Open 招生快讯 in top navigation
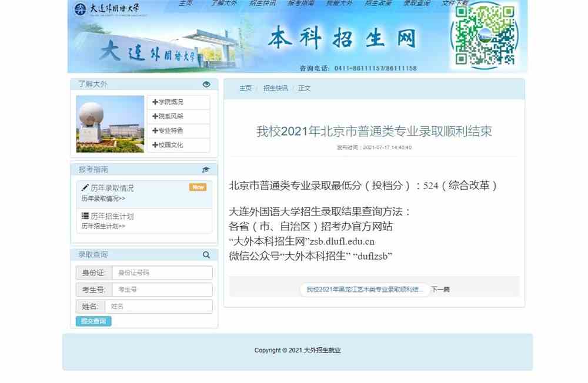The height and width of the screenshot is (383, 588). [262, 3]
